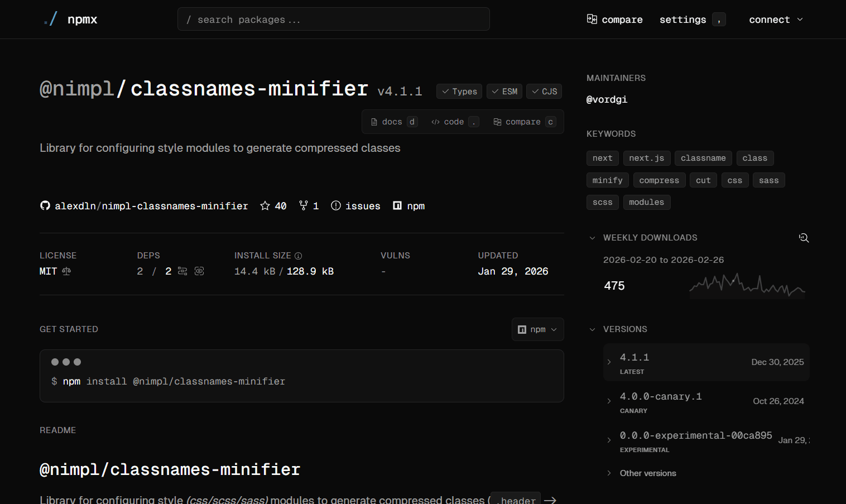Open the dependency graph icon next to DEPS

pos(182,271)
